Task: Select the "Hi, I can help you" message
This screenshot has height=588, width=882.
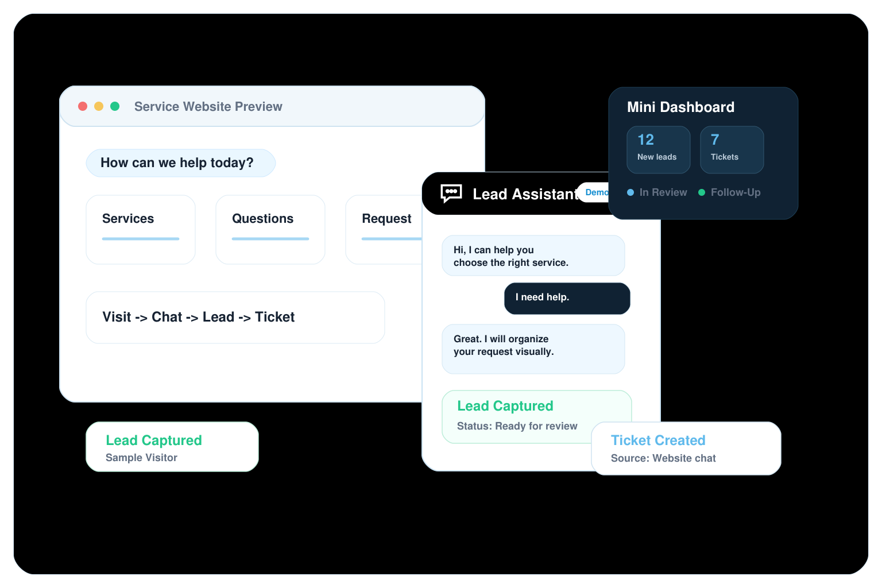Action: (x=533, y=256)
